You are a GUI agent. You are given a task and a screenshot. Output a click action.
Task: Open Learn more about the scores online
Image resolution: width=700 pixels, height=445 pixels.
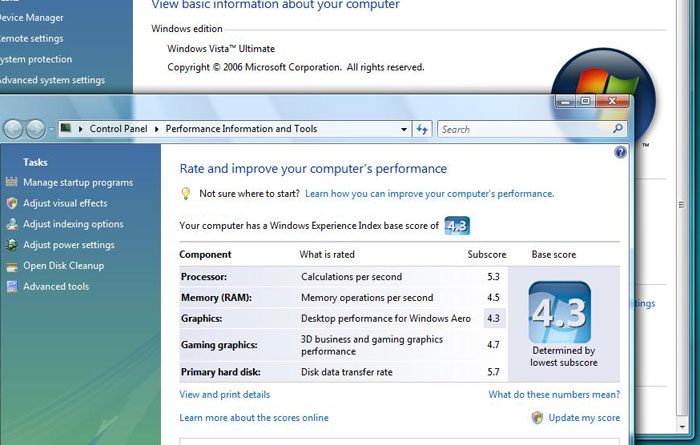(x=254, y=418)
